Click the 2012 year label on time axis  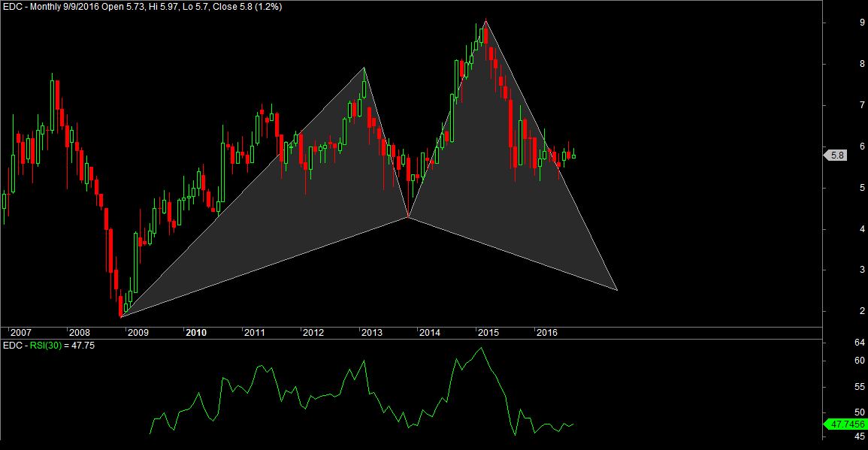point(313,333)
